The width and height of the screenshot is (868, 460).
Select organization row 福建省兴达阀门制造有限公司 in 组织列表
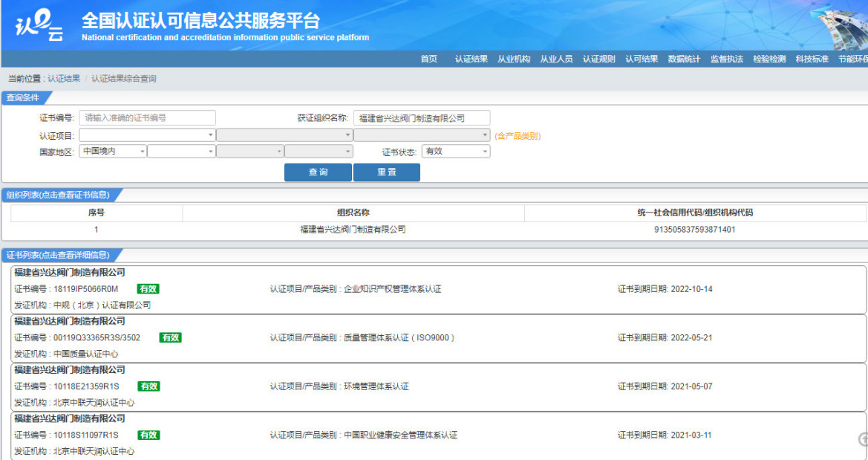tap(353, 230)
